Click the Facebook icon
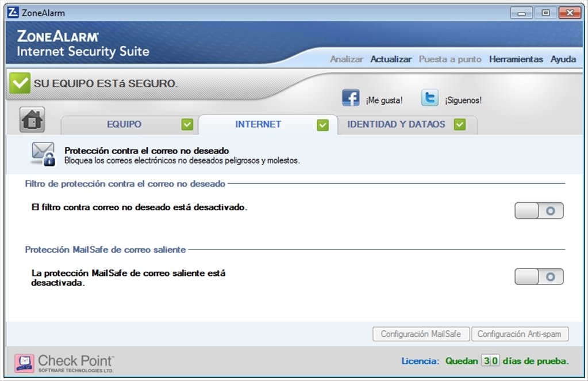588x381 pixels. click(x=351, y=98)
